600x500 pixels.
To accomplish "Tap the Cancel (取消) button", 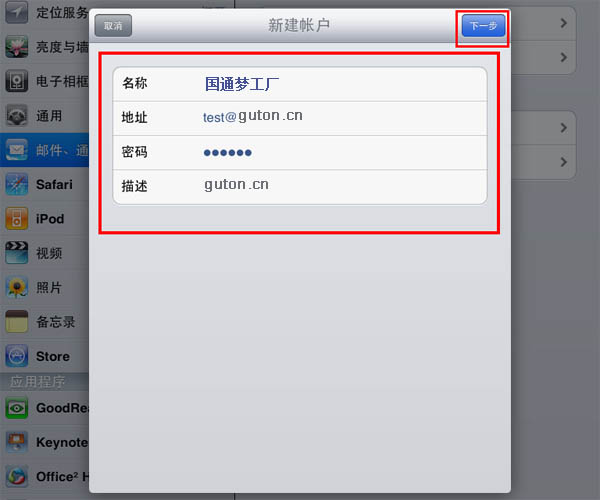I will coord(113,26).
